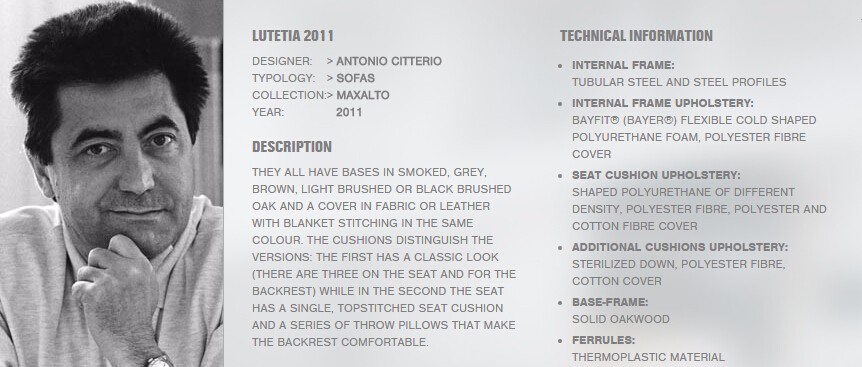Click the Description heading
This screenshot has width=862, height=367.
coord(292,147)
